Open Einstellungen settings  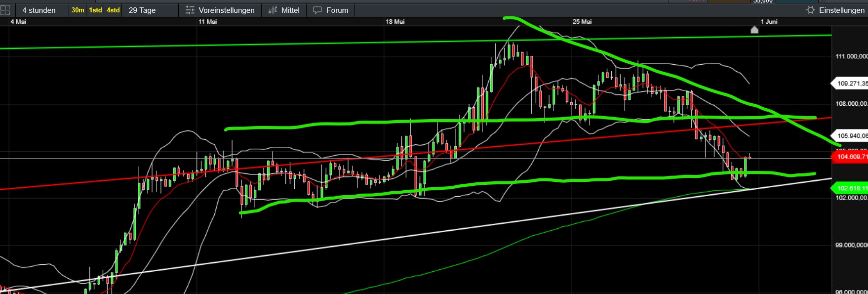pos(835,10)
